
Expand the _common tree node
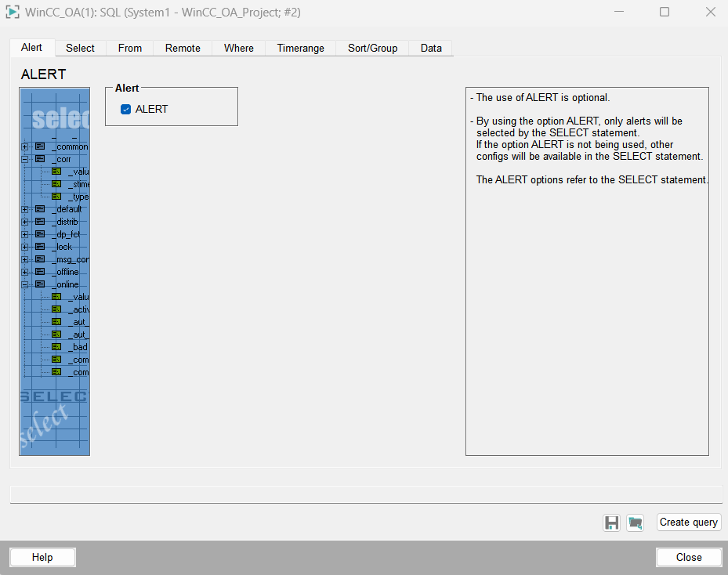[x=25, y=146]
